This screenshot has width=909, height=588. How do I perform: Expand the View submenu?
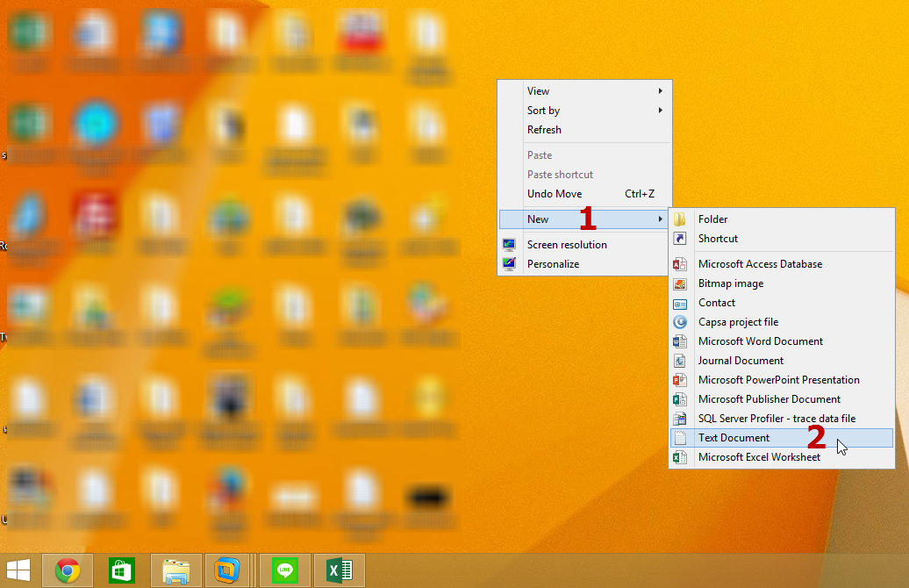pyautogui.click(x=538, y=90)
